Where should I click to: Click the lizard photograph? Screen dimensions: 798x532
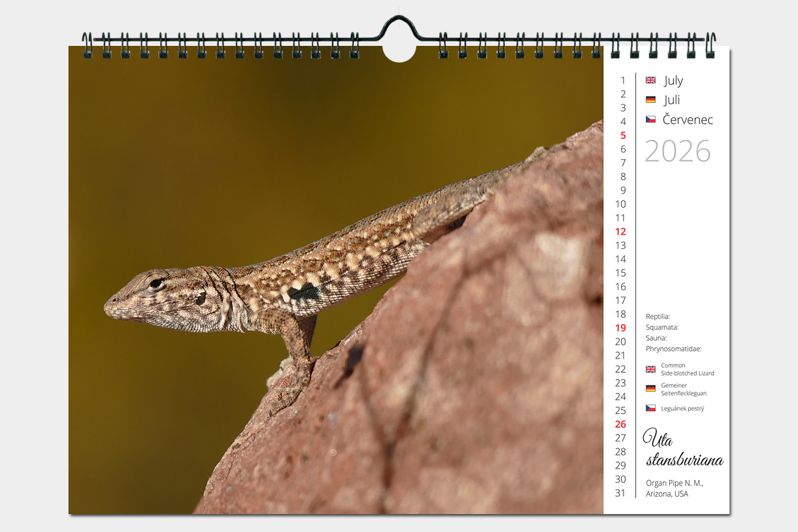click(336, 280)
